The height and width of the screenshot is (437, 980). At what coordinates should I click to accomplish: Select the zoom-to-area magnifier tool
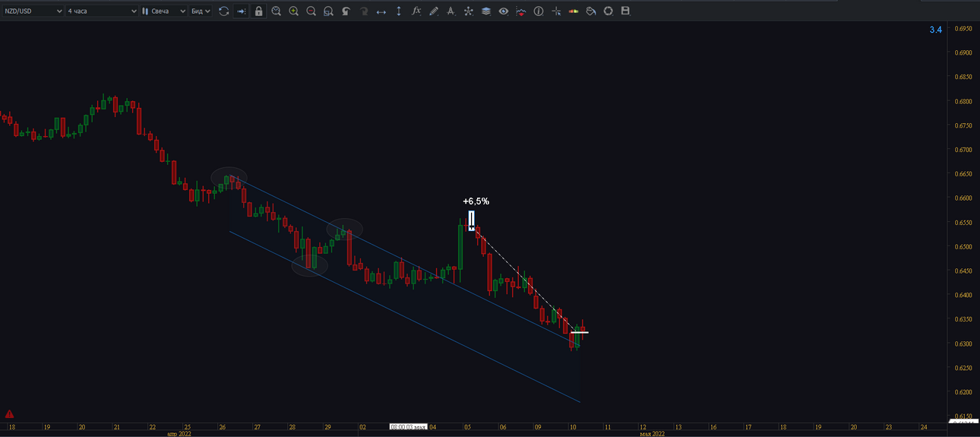point(276,11)
